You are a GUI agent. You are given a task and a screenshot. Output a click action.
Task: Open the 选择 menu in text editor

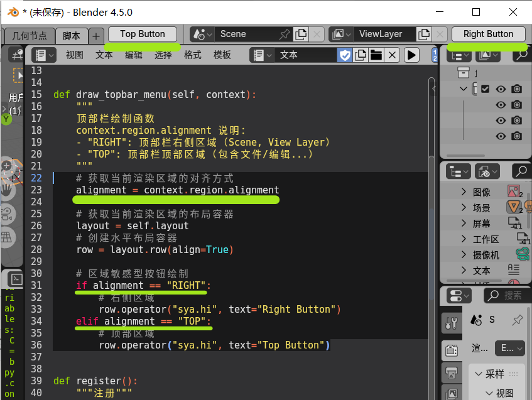[163, 55]
